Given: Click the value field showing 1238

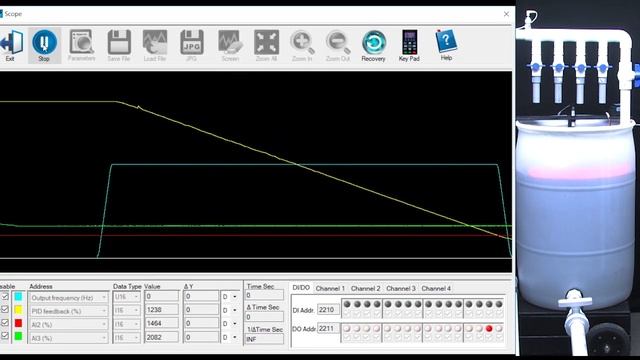Looking at the screenshot, I should click(x=162, y=310).
